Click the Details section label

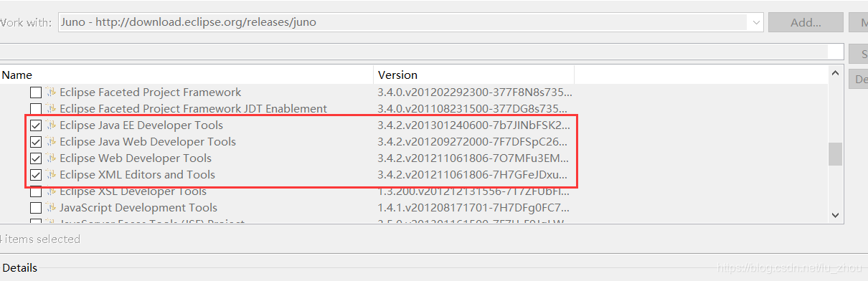click(19, 268)
